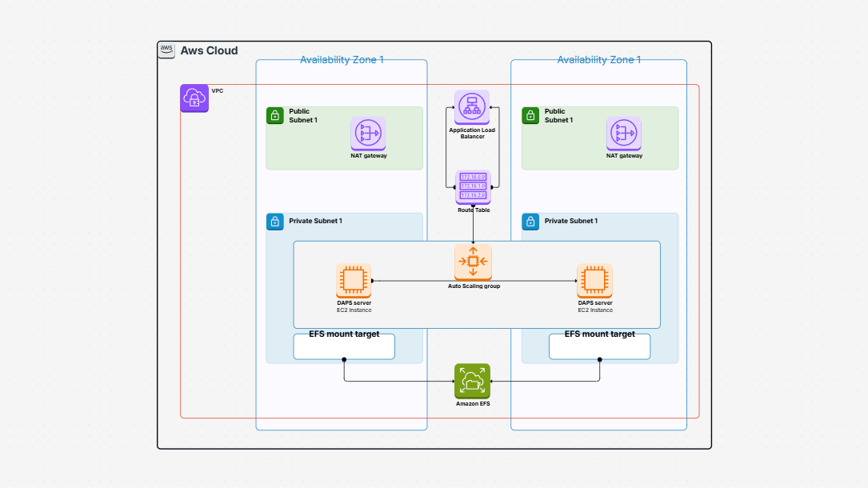Select the Auto Scaling group icon
This screenshot has width=868, height=488.
pos(473,262)
